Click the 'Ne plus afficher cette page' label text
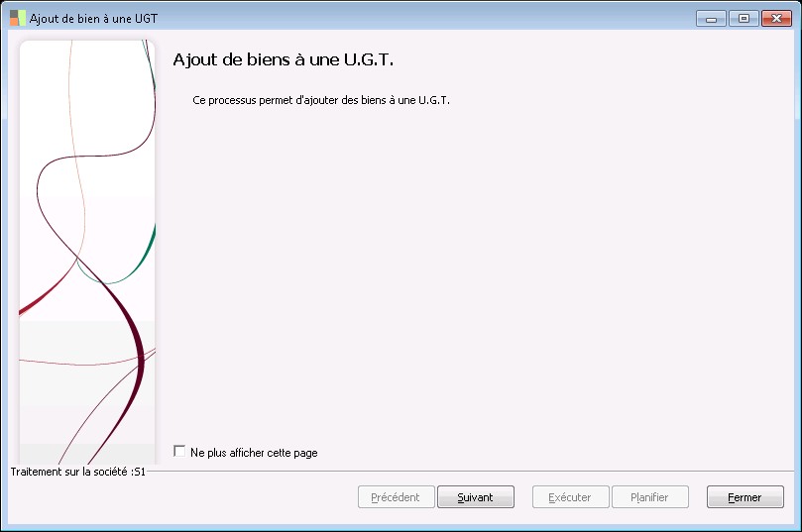 tap(254, 453)
